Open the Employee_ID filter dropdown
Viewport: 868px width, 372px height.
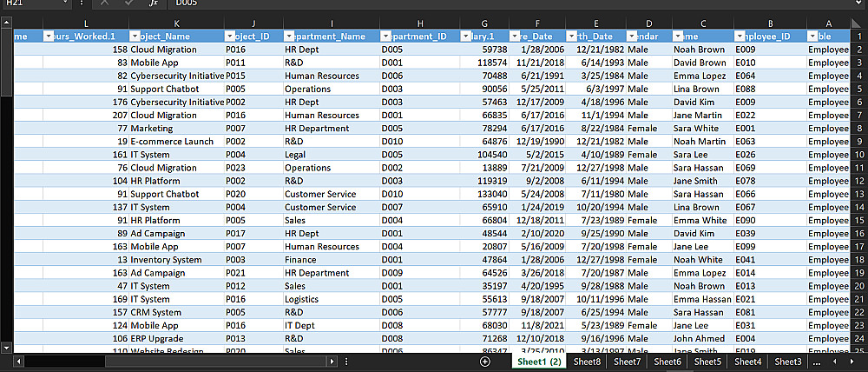(x=740, y=36)
